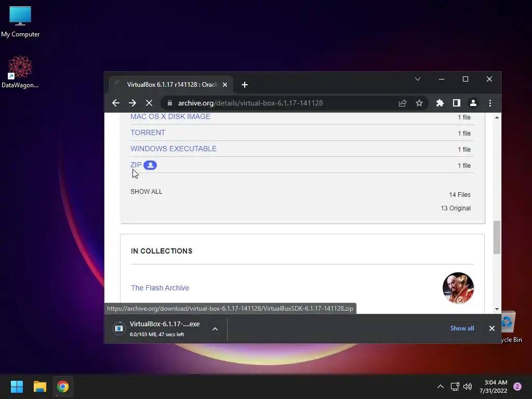Open the Windows Start menu
Viewport: 532px width, 399px height.
(17, 387)
